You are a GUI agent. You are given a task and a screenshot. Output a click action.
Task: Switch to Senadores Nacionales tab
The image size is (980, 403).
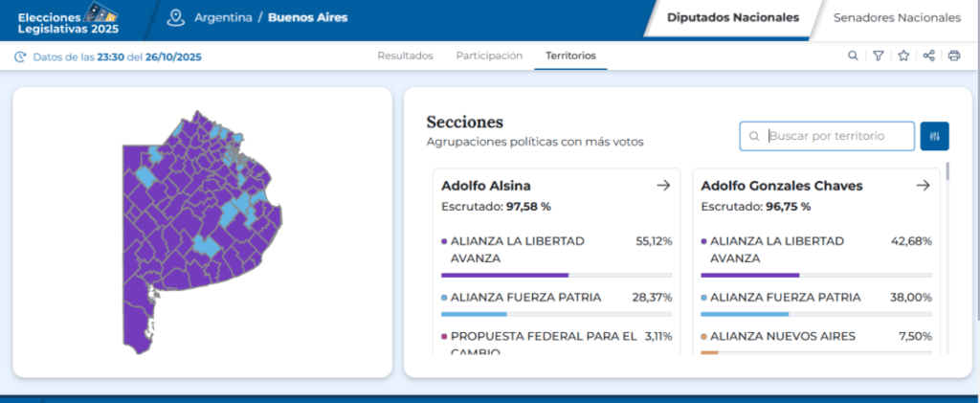click(896, 17)
